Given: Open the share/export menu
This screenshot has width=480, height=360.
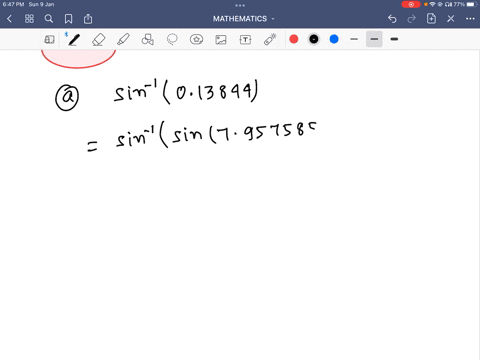Looking at the screenshot, I should (88, 19).
